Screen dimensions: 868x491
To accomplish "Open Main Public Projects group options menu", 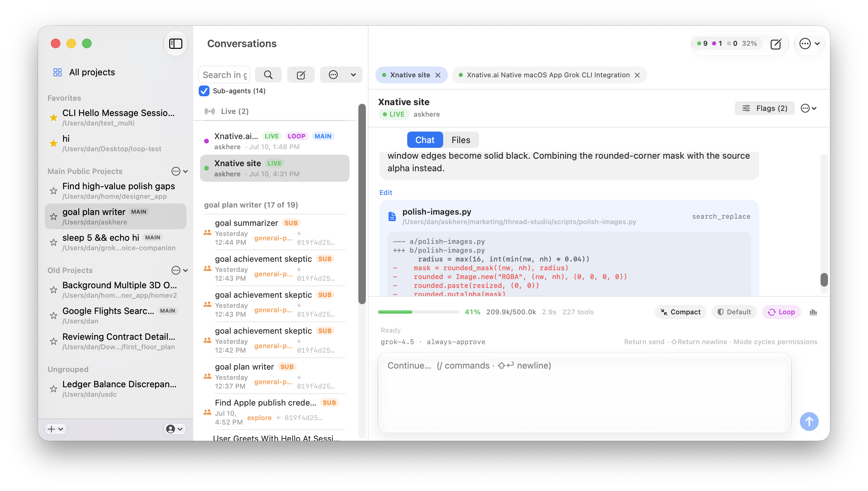I will 179,171.
